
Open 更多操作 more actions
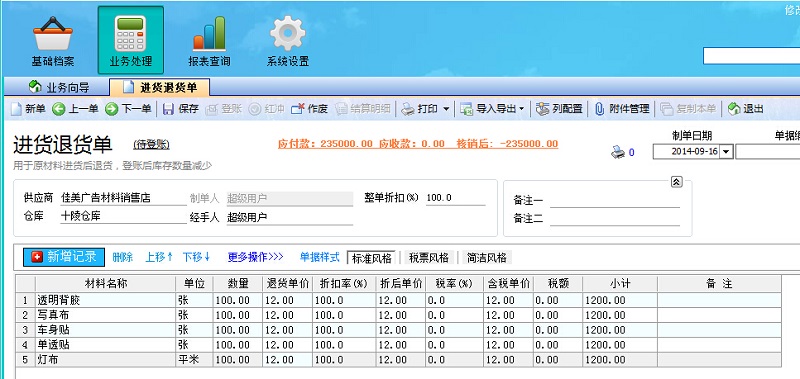[255, 258]
